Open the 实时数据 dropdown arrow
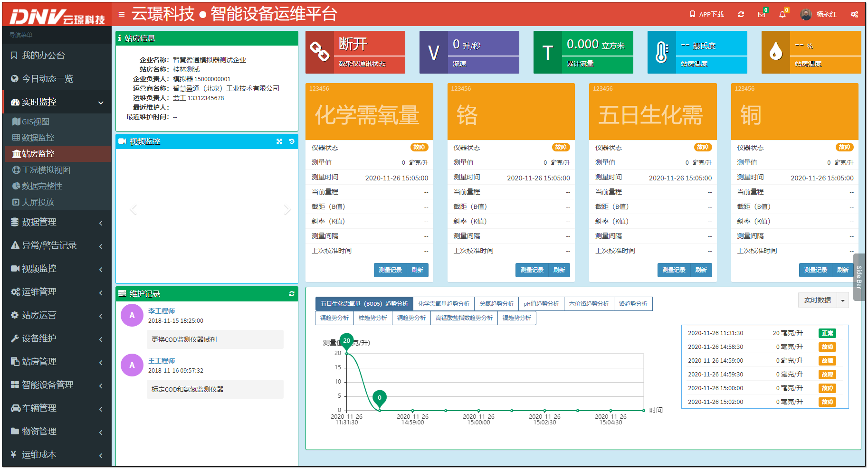The height and width of the screenshot is (469, 868). tap(843, 300)
